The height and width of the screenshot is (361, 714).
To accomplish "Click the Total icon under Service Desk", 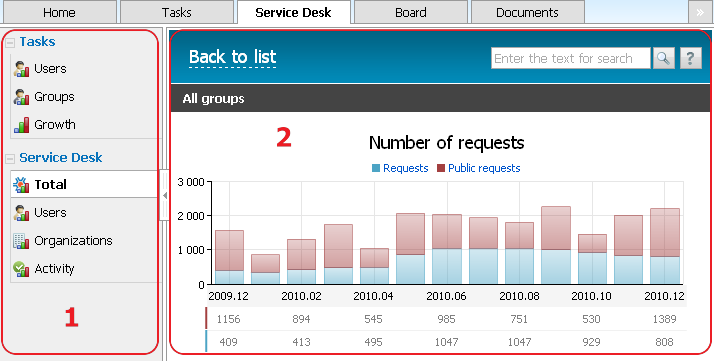I will (x=21, y=184).
